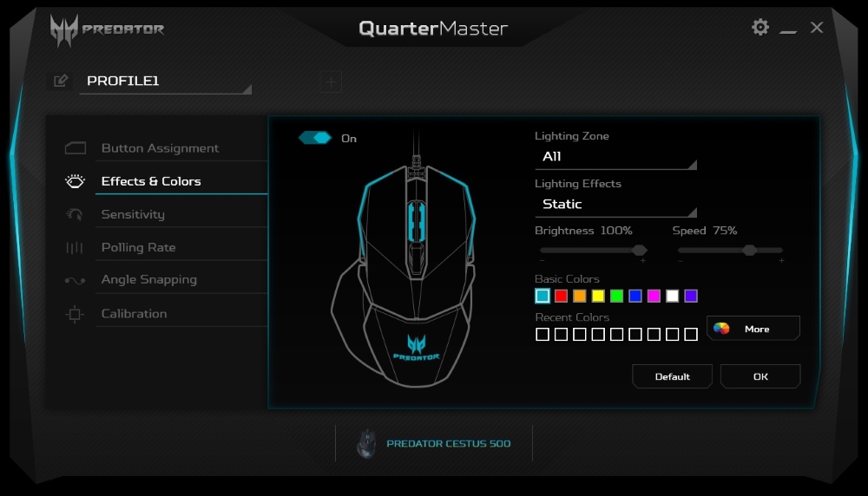Click the speed decrease minus sign

(x=680, y=260)
